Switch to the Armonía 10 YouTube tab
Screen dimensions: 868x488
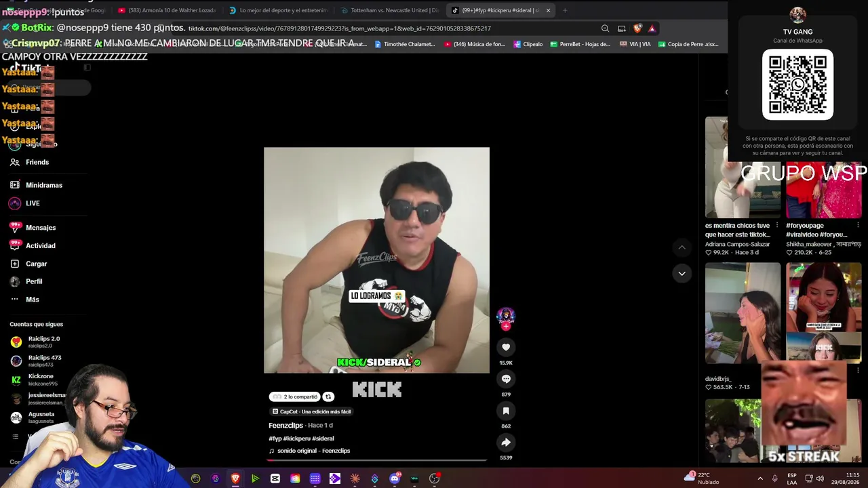coord(166,10)
